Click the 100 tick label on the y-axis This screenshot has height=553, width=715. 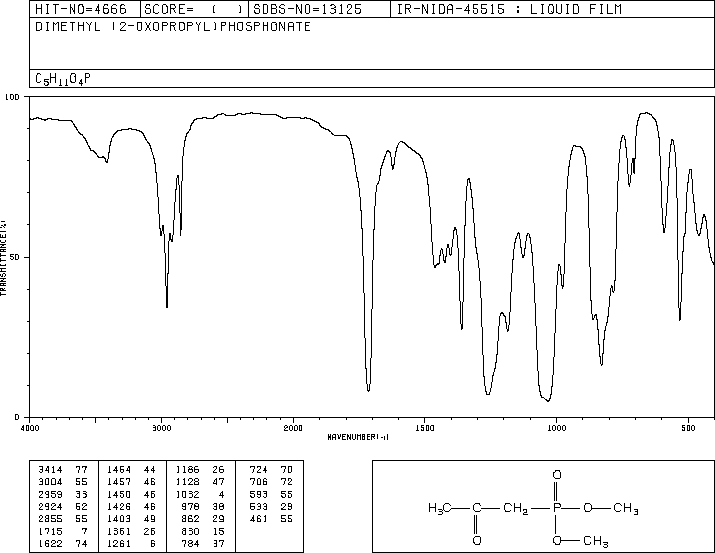(x=12, y=97)
